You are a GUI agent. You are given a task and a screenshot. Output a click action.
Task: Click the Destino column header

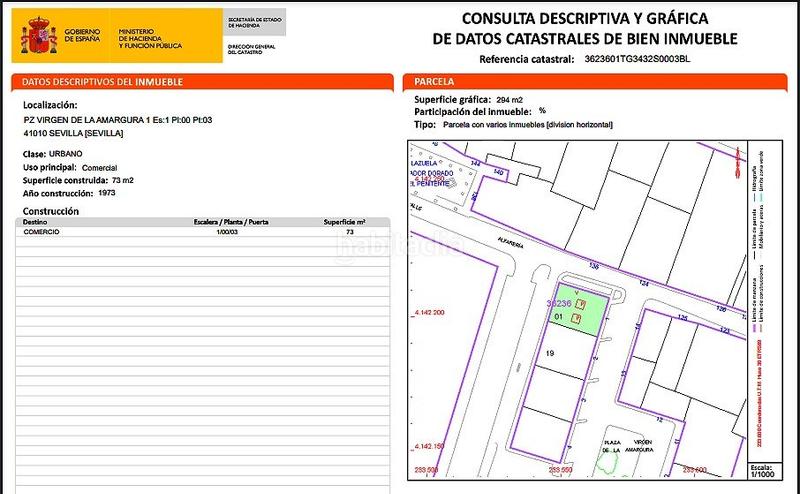37,222
